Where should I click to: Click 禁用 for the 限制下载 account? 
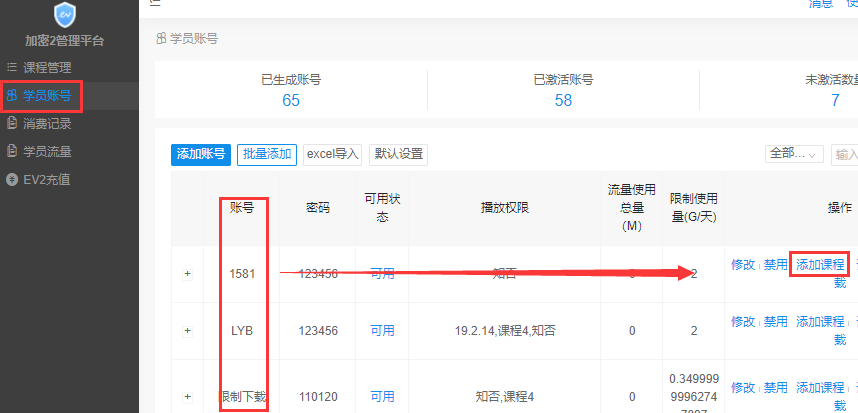pyautogui.click(x=776, y=387)
